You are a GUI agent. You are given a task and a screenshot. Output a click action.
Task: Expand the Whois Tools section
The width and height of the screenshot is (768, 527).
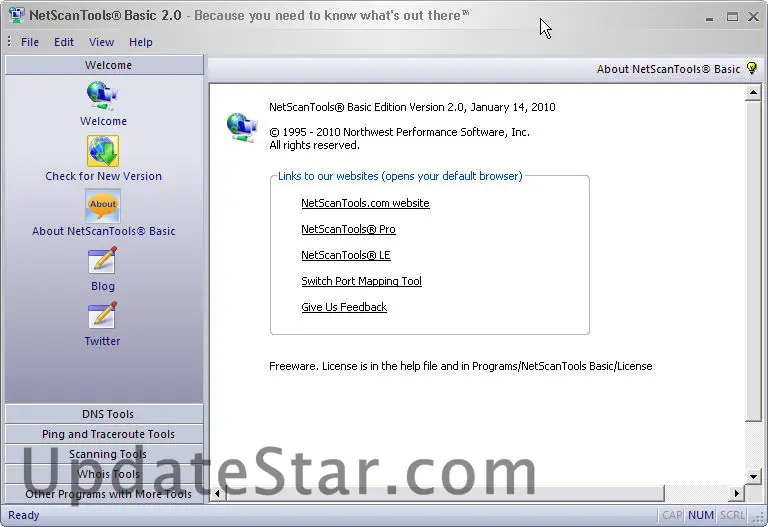coord(104,474)
